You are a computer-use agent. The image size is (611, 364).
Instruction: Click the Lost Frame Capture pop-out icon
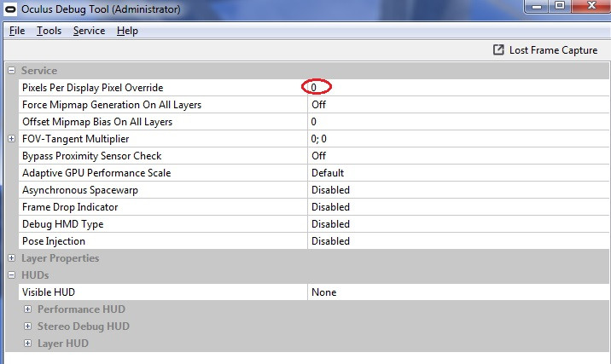click(498, 49)
